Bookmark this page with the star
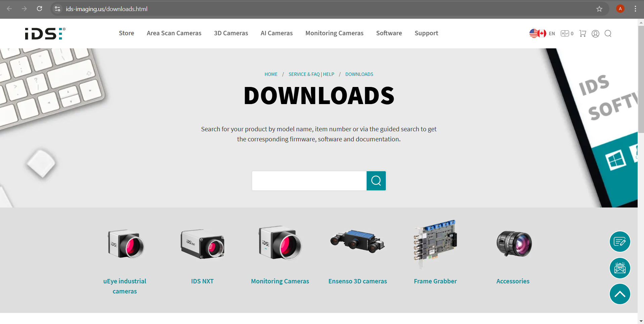The width and height of the screenshot is (644, 324). [599, 9]
